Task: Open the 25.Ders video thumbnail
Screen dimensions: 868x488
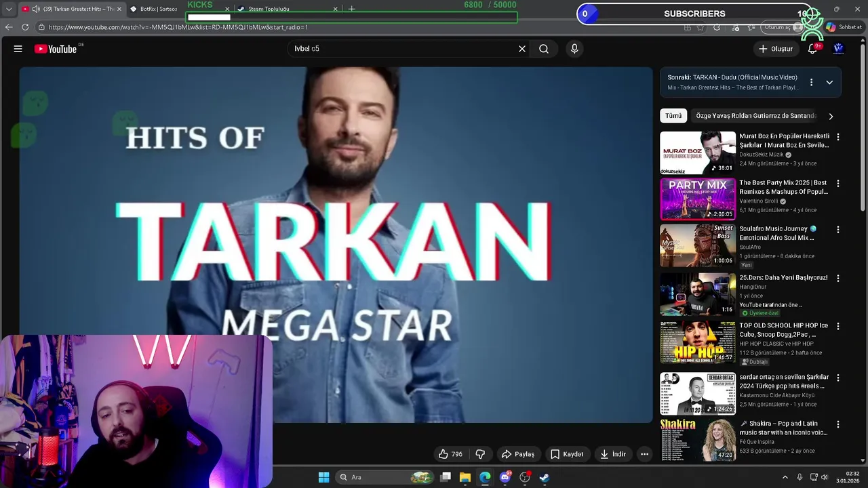Action: pyautogui.click(x=698, y=294)
